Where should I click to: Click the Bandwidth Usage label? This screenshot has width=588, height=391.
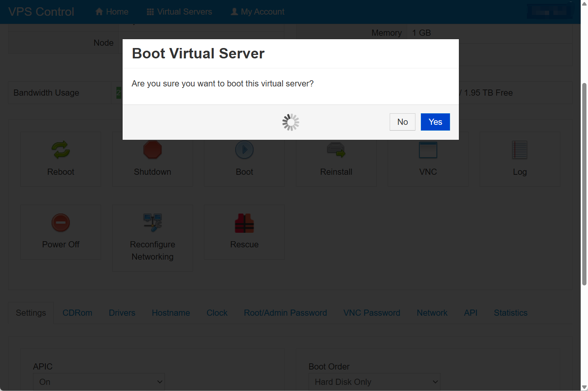click(x=46, y=93)
